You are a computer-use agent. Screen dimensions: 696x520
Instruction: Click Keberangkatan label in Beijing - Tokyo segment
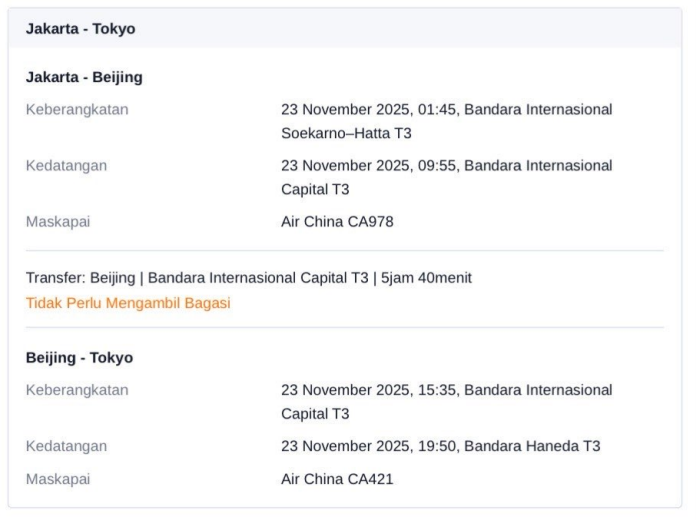point(77,390)
